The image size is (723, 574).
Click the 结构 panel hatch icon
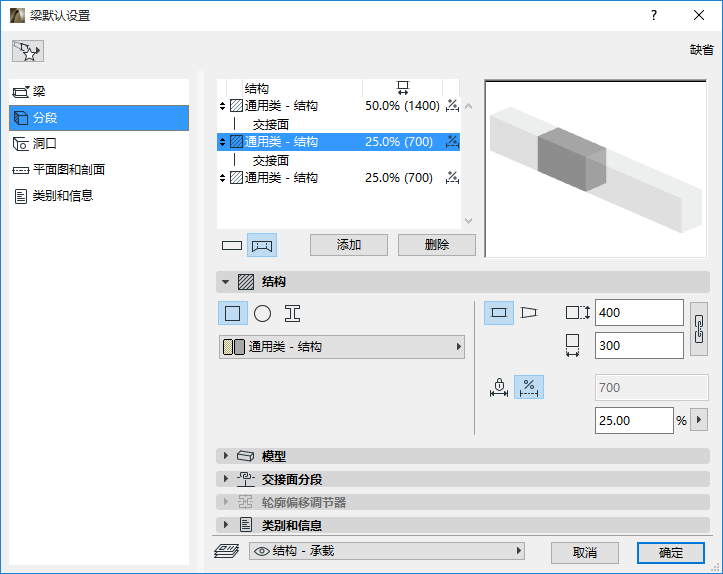[x=246, y=282]
